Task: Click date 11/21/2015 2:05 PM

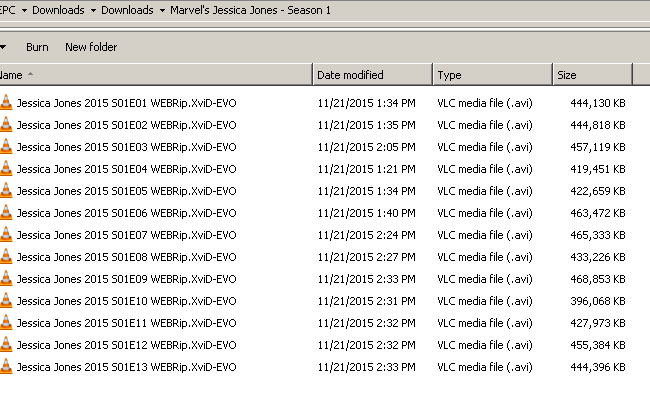Action: click(366, 147)
